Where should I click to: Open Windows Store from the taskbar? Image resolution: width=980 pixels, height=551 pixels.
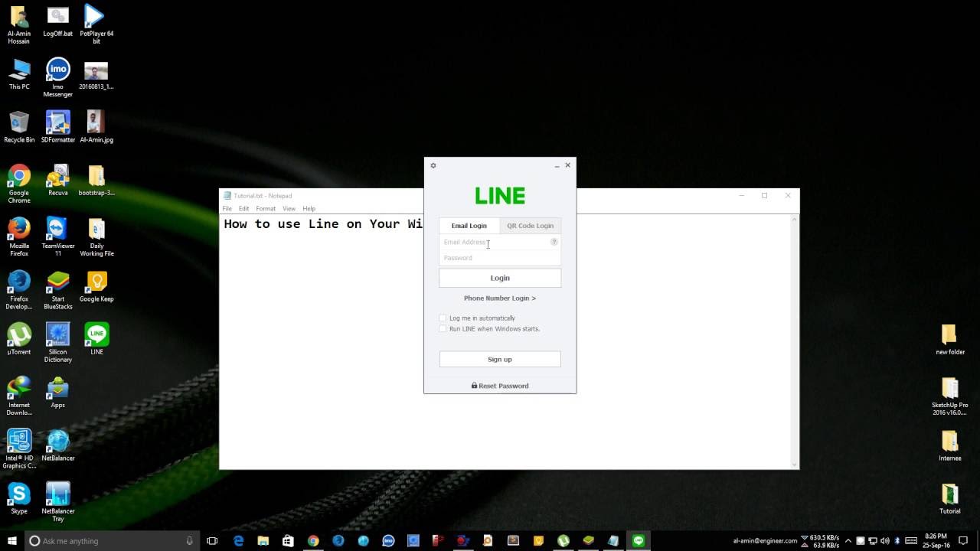point(288,541)
